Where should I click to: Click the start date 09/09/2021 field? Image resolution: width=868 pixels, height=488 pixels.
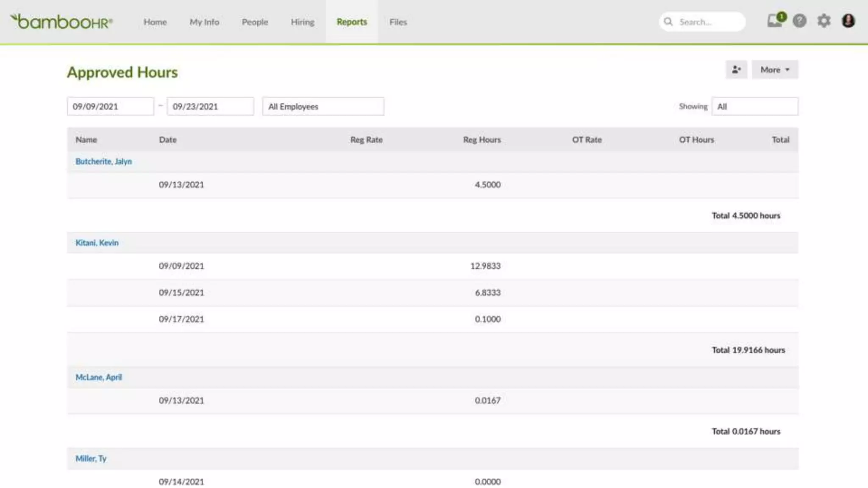tap(110, 106)
